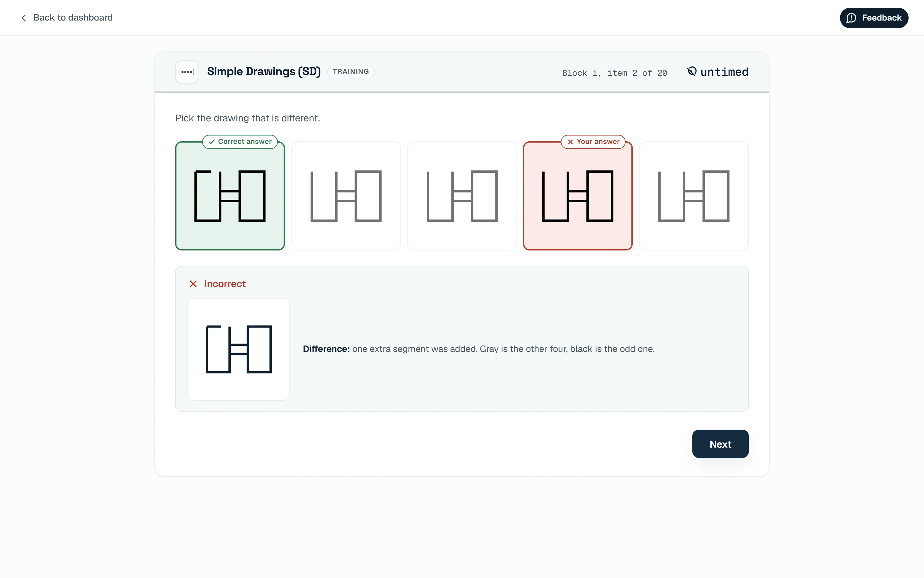
Task: Click the speech bubble icon in Feedback
Action: point(851,18)
